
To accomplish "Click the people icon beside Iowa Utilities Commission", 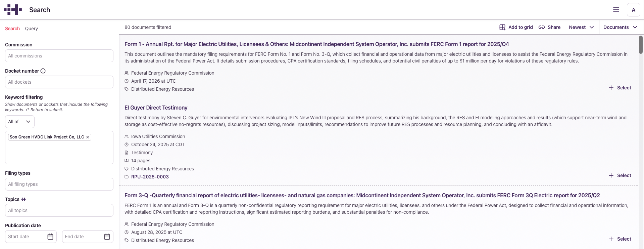I will pyautogui.click(x=127, y=136).
